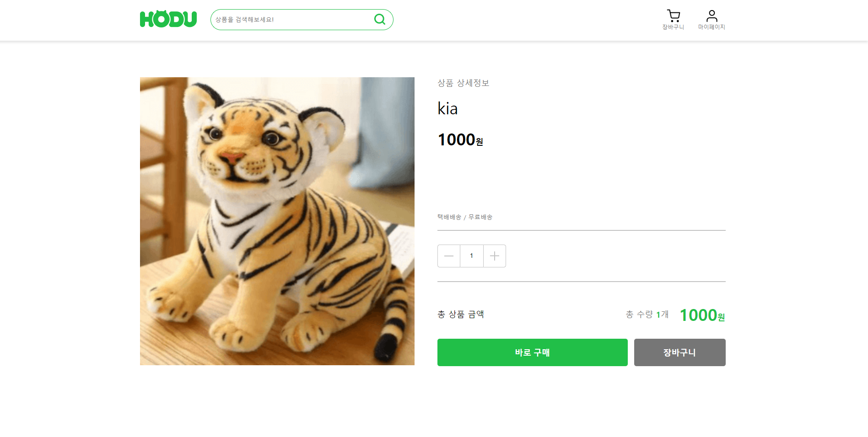Screen dimensions: 868x437
Task: Decrease quantity with the minus button
Action: click(448, 256)
